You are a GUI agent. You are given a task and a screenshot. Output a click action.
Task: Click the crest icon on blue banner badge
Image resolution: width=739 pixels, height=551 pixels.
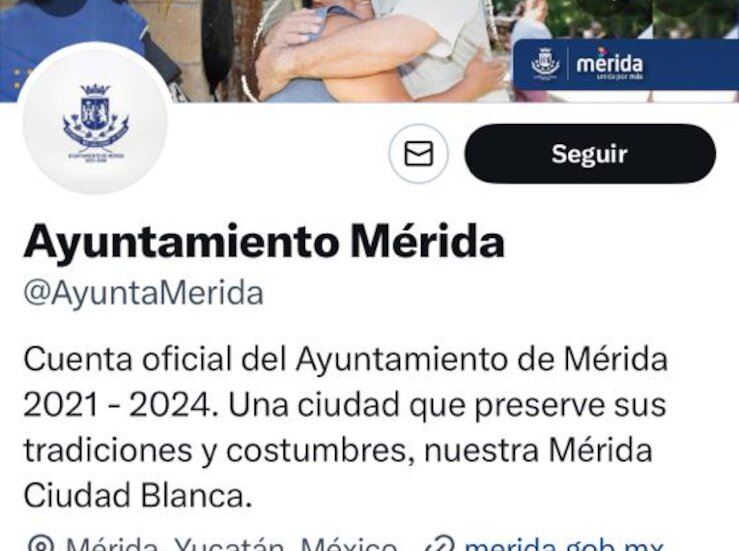tap(545, 63)
